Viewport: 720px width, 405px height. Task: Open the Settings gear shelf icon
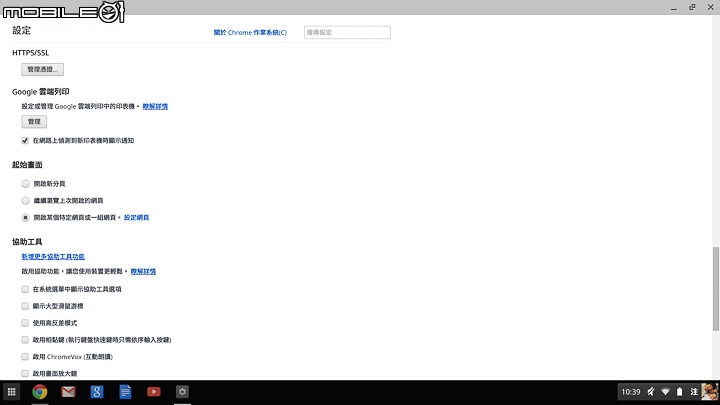(182, 392)
